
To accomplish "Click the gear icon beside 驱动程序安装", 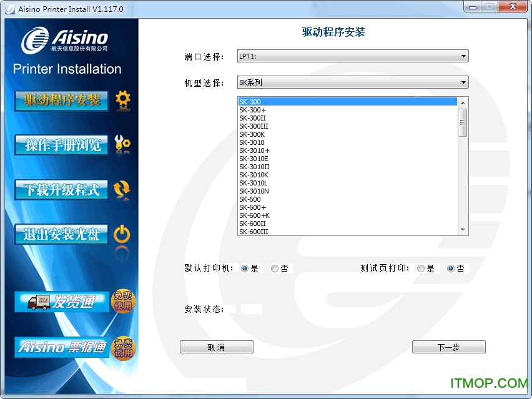I will (122, 100).
